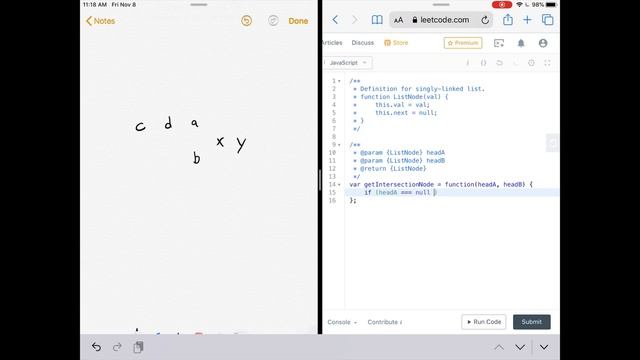640x360 pixels.
Task: Submit the solution
Action: point(531,322)
